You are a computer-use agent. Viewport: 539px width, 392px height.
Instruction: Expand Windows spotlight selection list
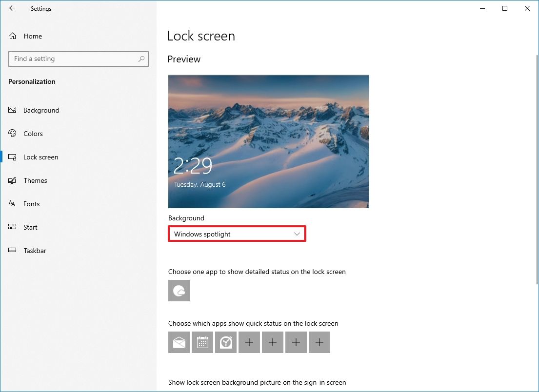pyautogui.click(x=237, y=234)
